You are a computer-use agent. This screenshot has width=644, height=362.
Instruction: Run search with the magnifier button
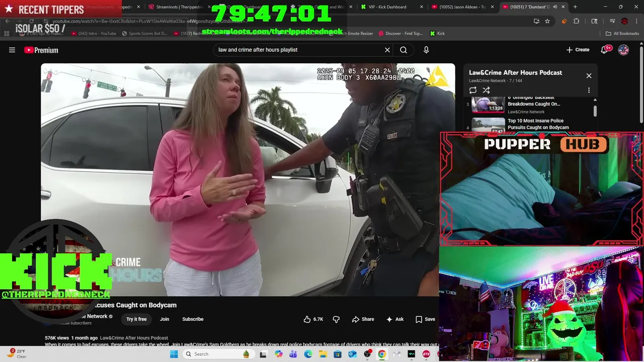tap(404, 50)
